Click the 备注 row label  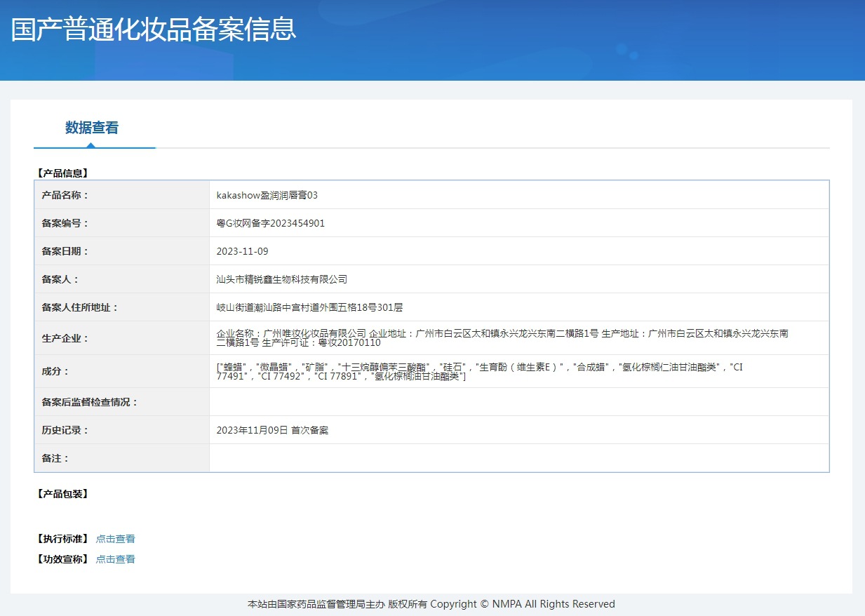click(55, 458)
